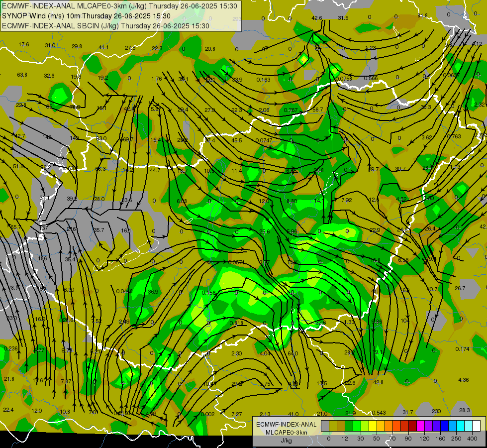
Task: Select the orange legend color box
Action: pos(389,426)
